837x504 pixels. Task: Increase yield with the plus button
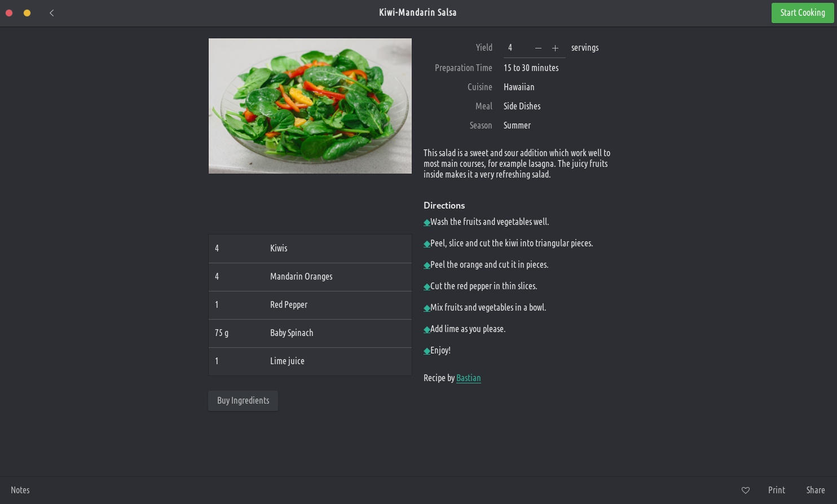pyautogui.click(x=555, y=48)
